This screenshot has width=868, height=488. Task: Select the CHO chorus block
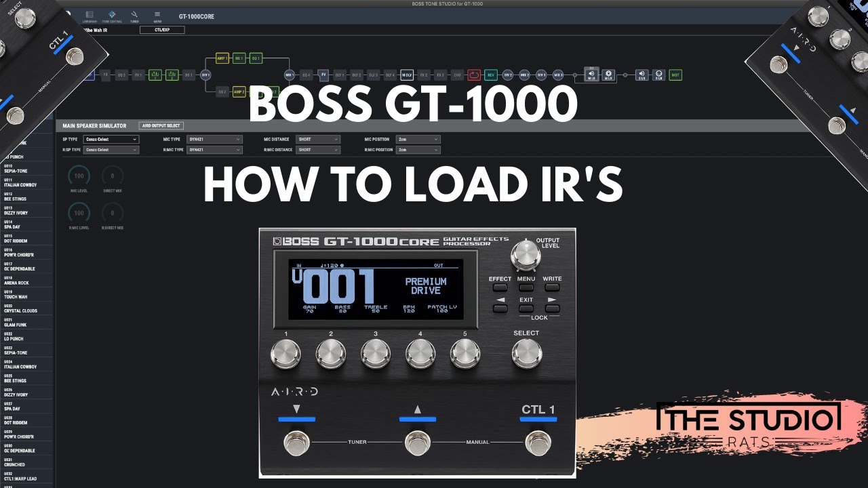[457, 75]
